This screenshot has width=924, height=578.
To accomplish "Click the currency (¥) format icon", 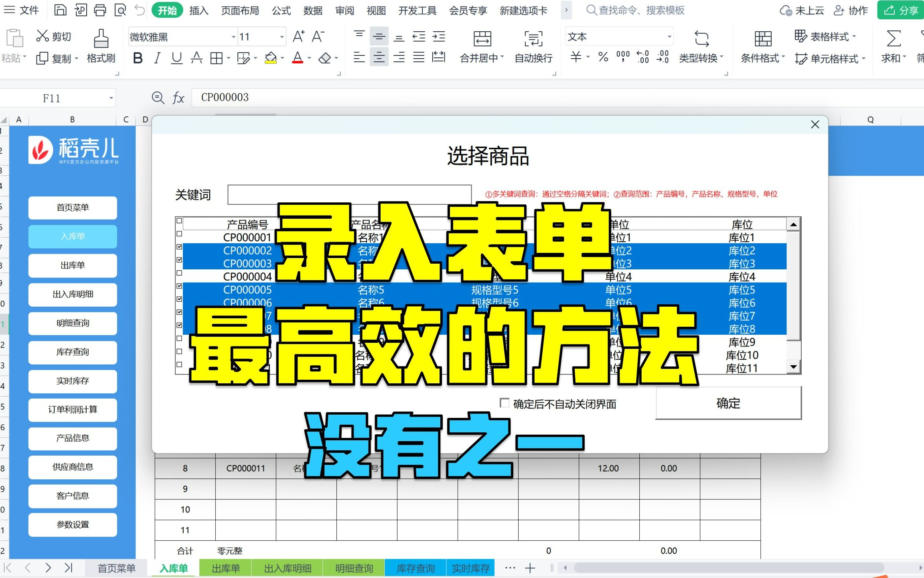I will (x=576, y=57).
